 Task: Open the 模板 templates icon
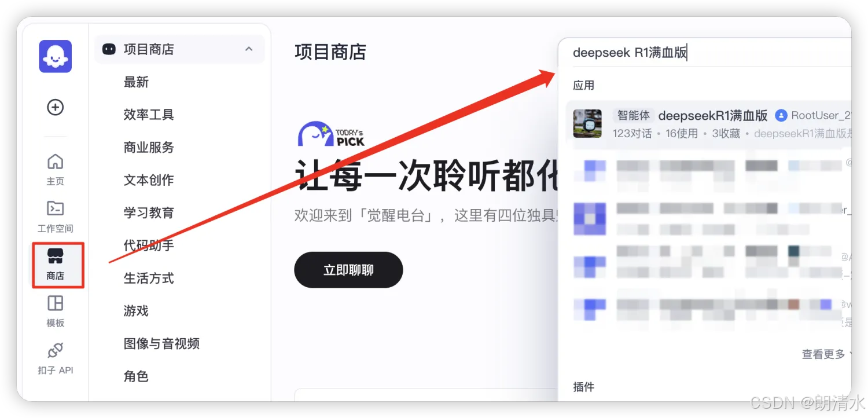56,303
